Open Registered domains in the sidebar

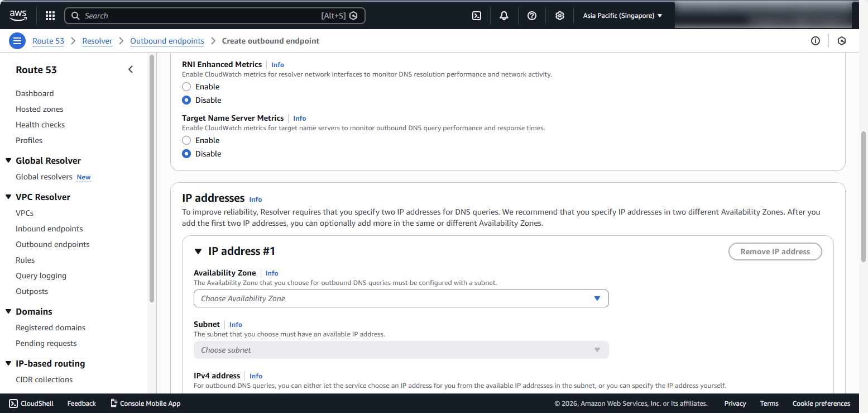tap(51, 327)
